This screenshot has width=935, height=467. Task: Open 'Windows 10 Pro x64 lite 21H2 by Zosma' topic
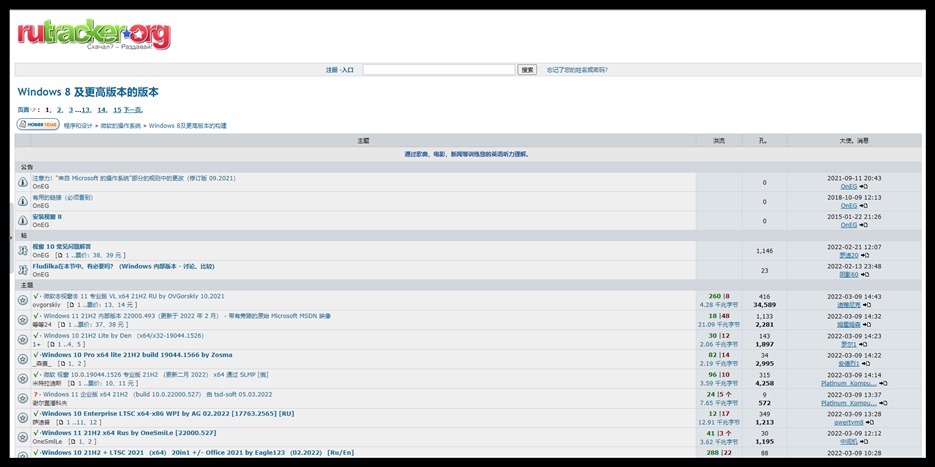click(137, 355)
